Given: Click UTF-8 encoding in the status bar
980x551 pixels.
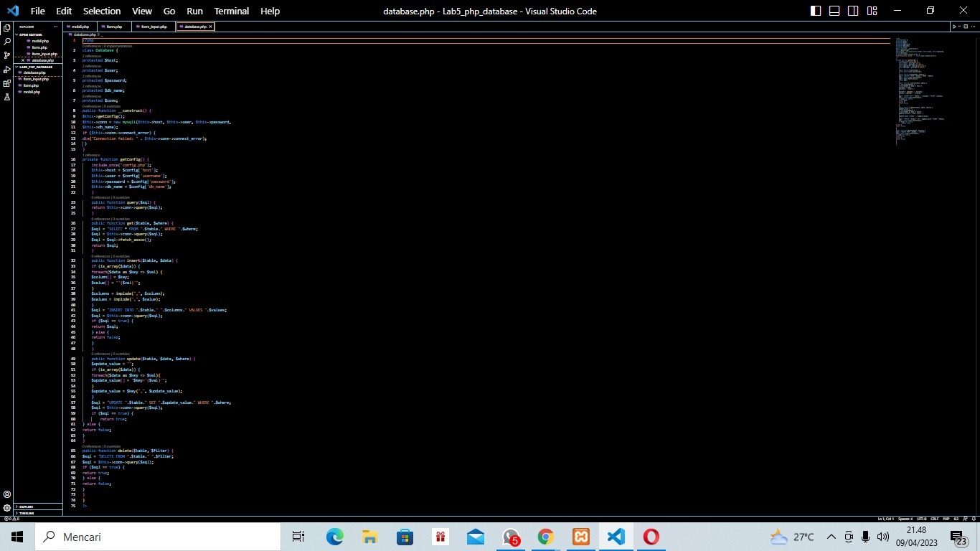Looking at the screenshot, I should [x=923, y=518].
